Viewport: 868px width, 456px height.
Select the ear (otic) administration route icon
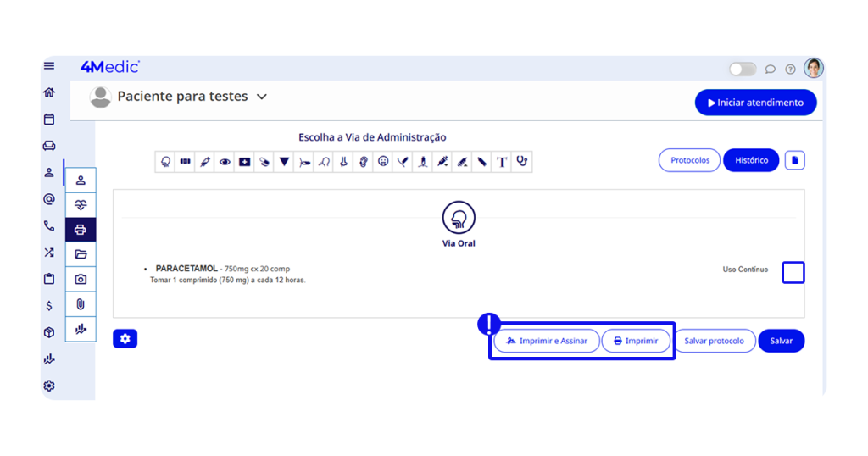364,162
